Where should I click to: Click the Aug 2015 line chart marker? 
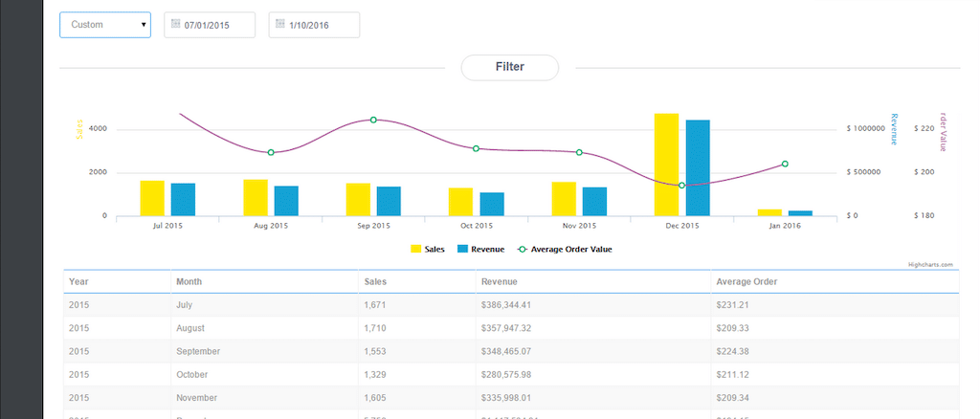coord(271,152)
